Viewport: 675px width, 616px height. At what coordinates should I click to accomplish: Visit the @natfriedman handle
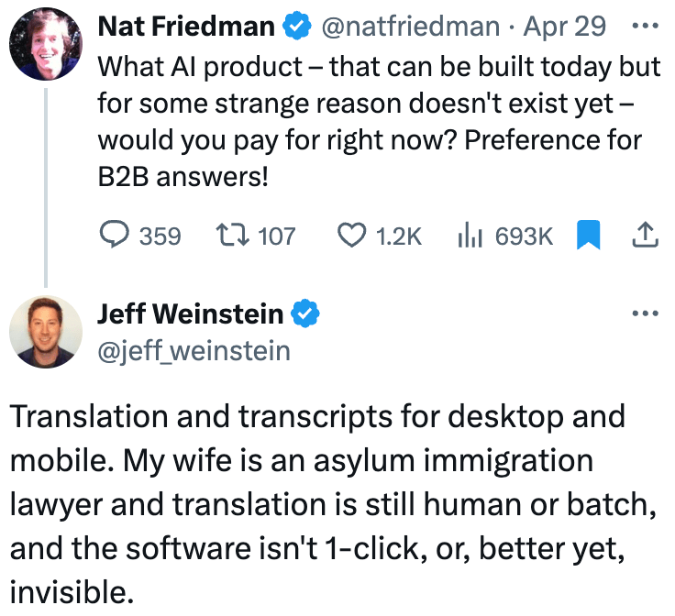pos(413,27)
